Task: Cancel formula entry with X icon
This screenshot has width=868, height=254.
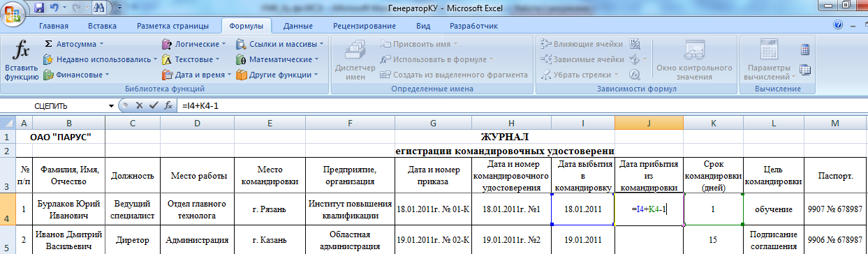Action: click(x=139, y=106)
